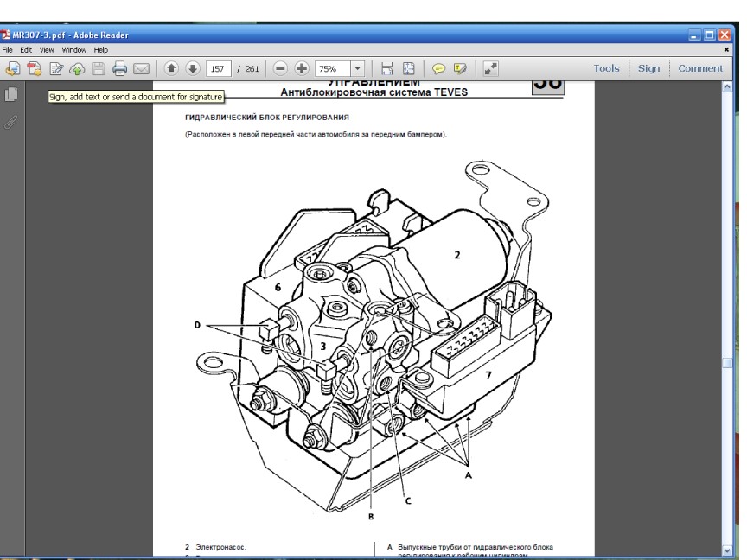Click the number 7 label on diagram
Viewport: 747px width, 560px height.
tap(488, 375)
